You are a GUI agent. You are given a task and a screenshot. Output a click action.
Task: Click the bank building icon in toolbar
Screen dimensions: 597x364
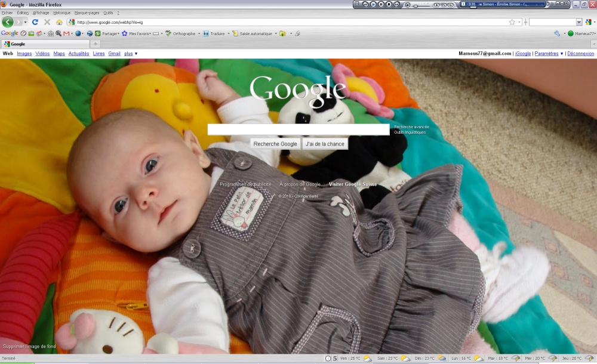point(51,33)
